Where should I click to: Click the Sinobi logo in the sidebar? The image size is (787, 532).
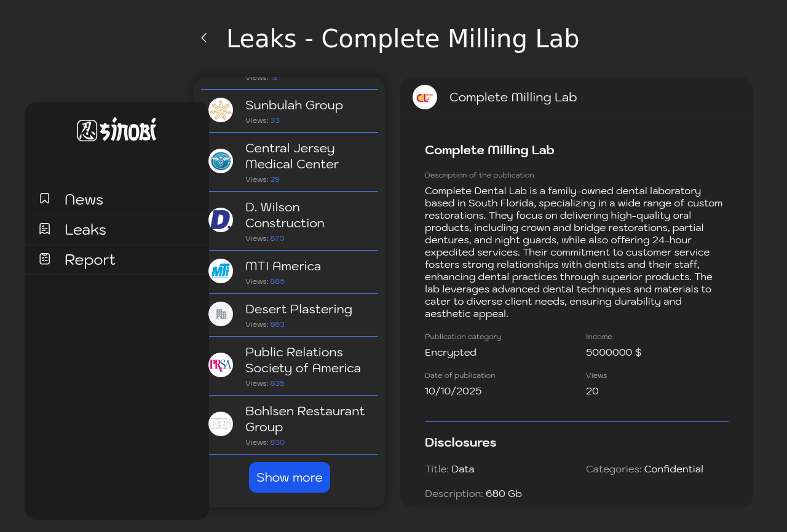(117, 130)
